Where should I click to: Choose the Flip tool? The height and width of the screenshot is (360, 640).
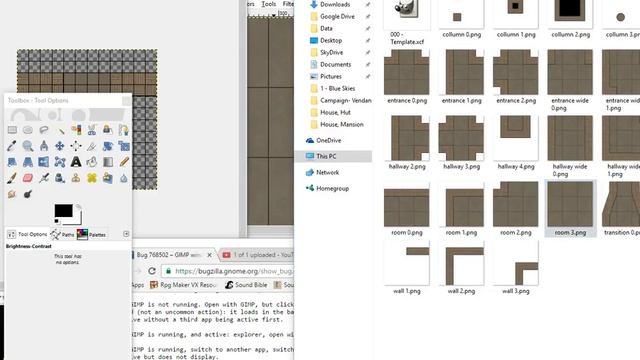click(x=44, y=162)
